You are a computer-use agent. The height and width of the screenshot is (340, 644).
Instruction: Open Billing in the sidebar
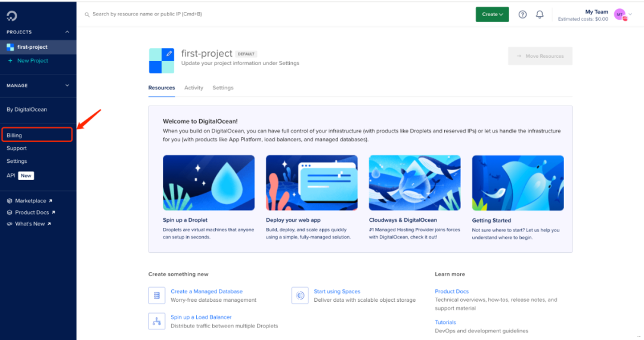(14, 135)
